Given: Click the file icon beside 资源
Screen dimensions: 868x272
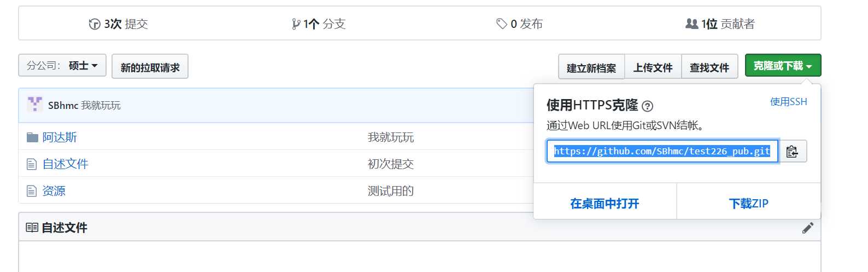Looking at the screenshot, I should pos(32,191).
